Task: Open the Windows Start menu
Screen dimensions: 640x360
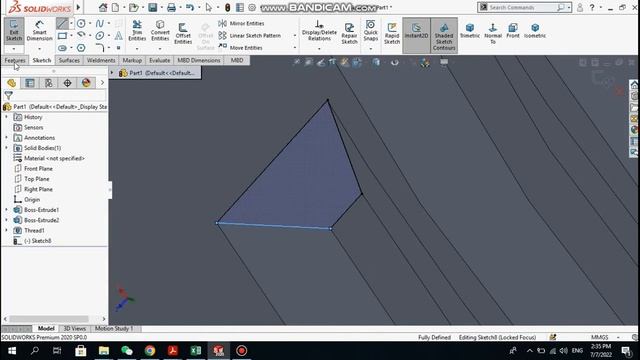Action: click(12, 351)
